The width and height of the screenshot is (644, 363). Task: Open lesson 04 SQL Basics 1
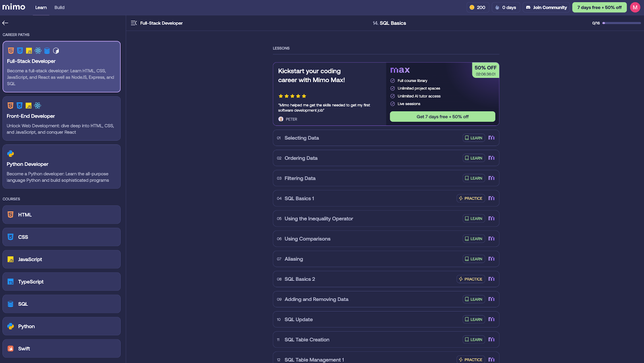tap(386, 198)
